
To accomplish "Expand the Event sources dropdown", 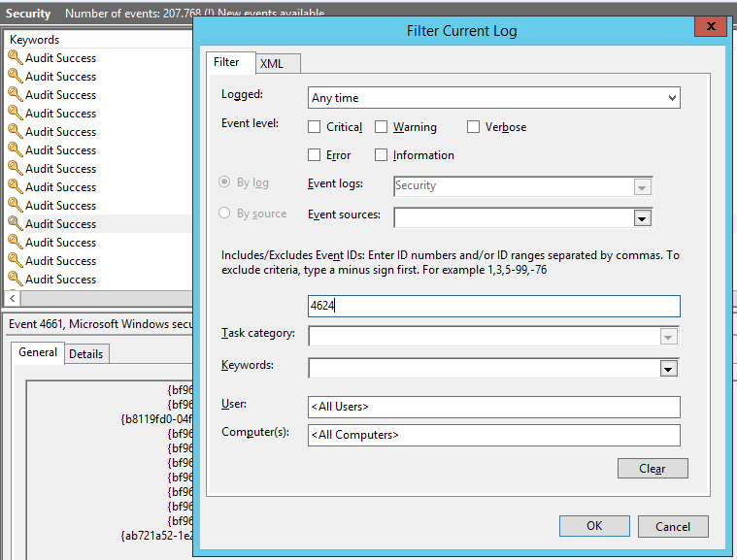I will (x=641, y=218).
